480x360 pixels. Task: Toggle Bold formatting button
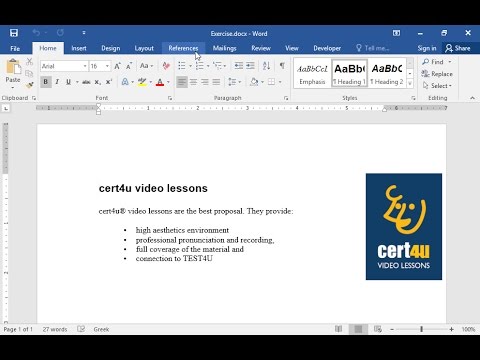point(46,82)
